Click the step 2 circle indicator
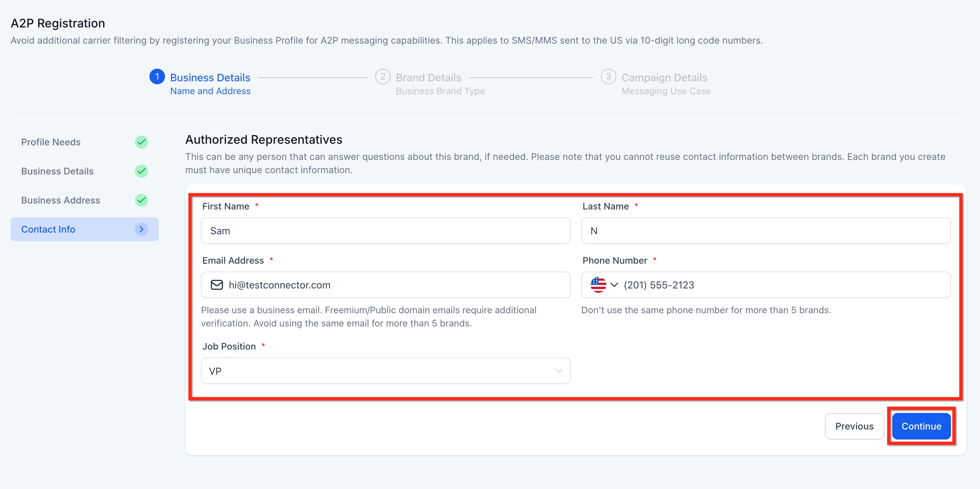 [x=382, y=77]
